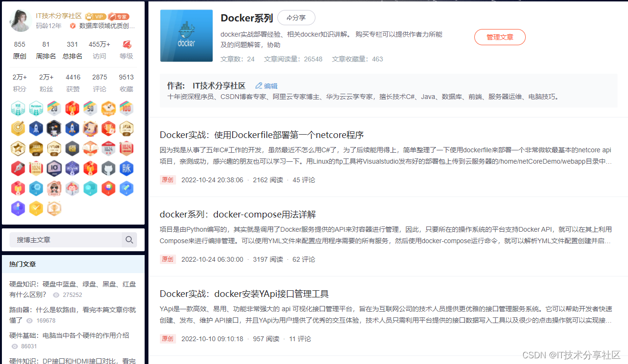Click the 文章收藏量 463 figure
The width and height of the screenshot is (628, 364).
coord(357,59)
